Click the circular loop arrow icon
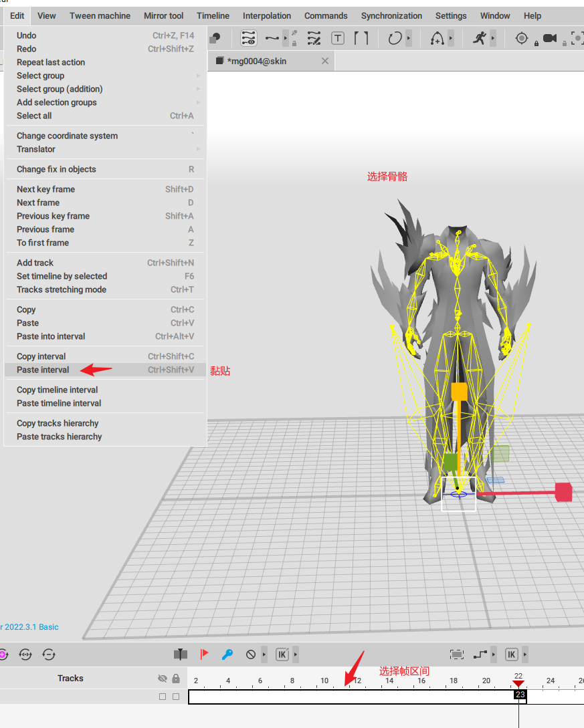The height and width of the screenshot is (728, 584). pos(395,38)
